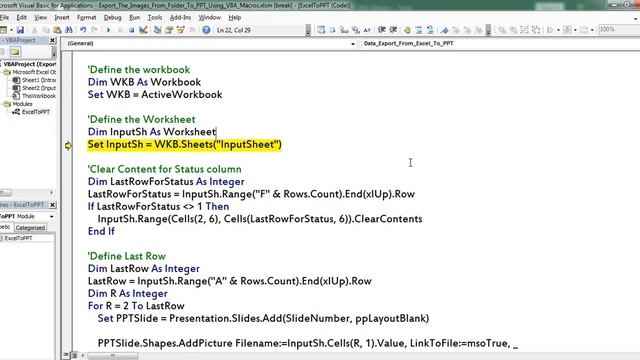Run the macro with the green play icon
This screenshot has width=640, height=360.
[108, 30]
